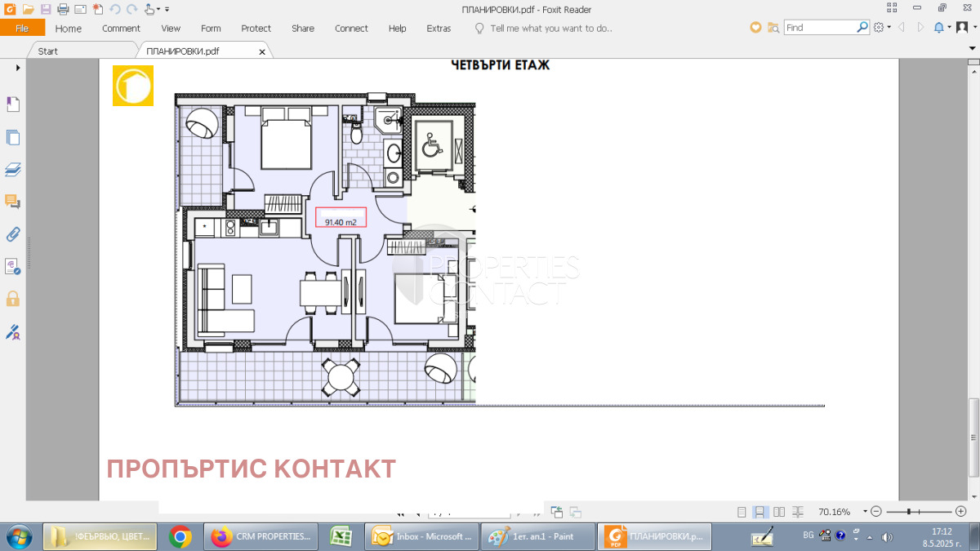The height and width of the screenshot is (551, 980).
Task: Open the zoom percentage dropdown
Action: click(865, 512)
